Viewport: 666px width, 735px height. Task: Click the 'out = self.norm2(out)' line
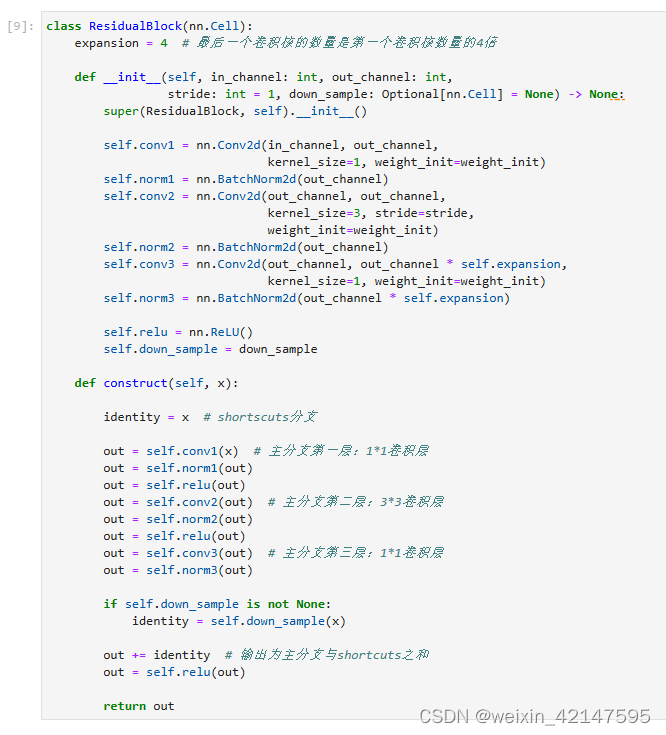pos(178,519)
